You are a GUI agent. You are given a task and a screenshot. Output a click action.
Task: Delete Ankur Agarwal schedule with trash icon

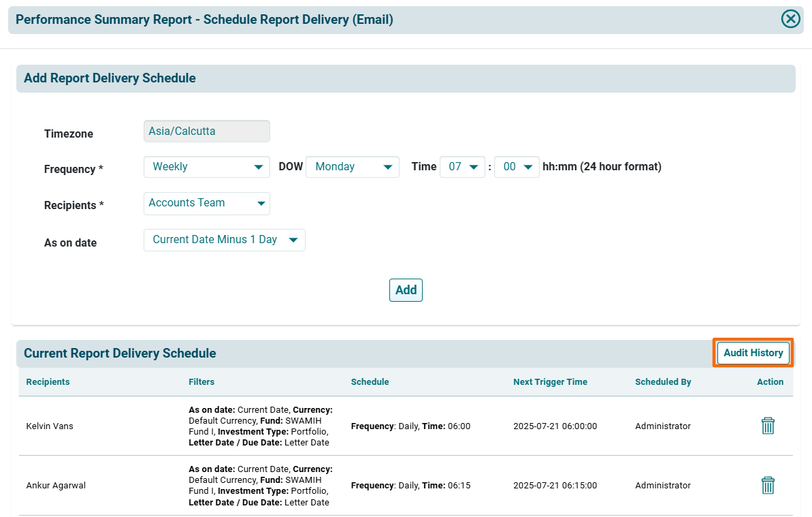tap(768, 486)
